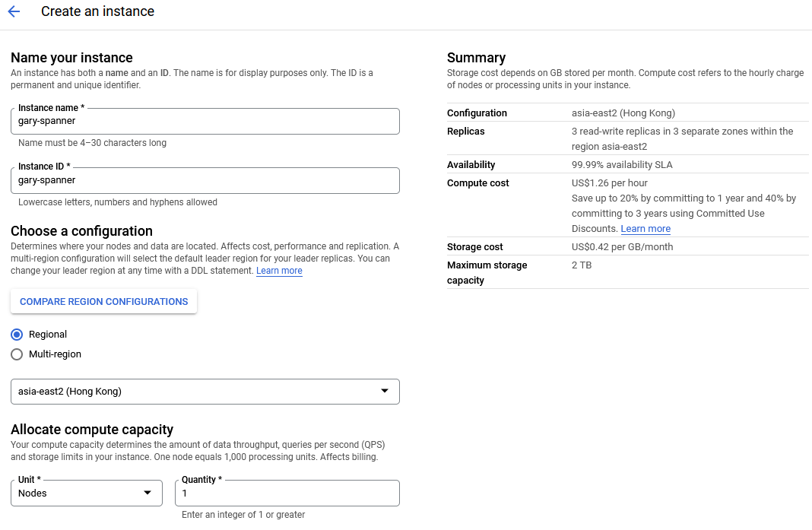Click Learn more about Committed Use Discounts

pos(645,228)
